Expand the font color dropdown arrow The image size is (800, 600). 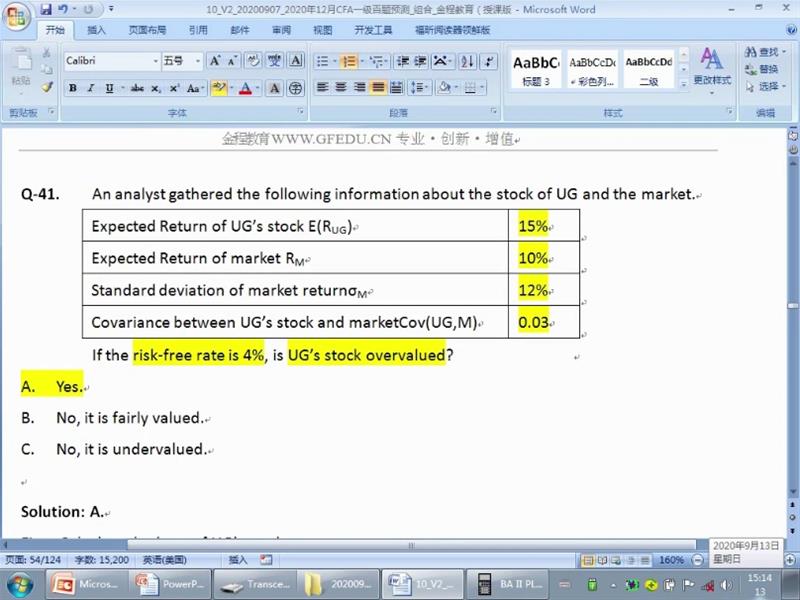tap(258, 88)
